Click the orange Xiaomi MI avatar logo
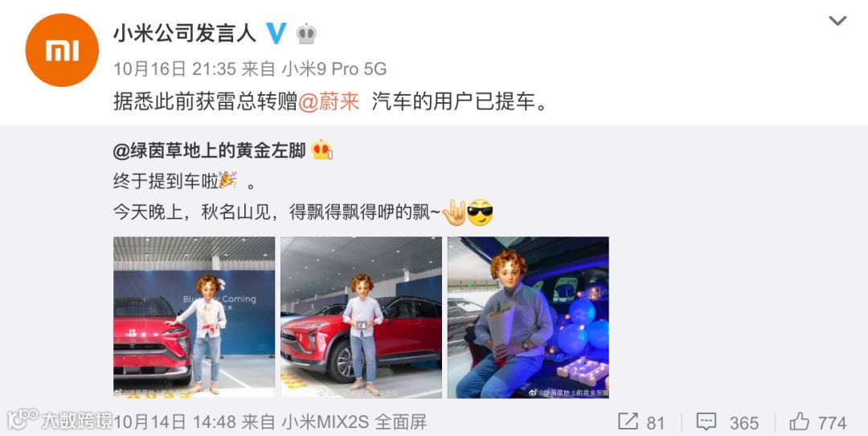 pyautogui.click(x=62, y=50)
